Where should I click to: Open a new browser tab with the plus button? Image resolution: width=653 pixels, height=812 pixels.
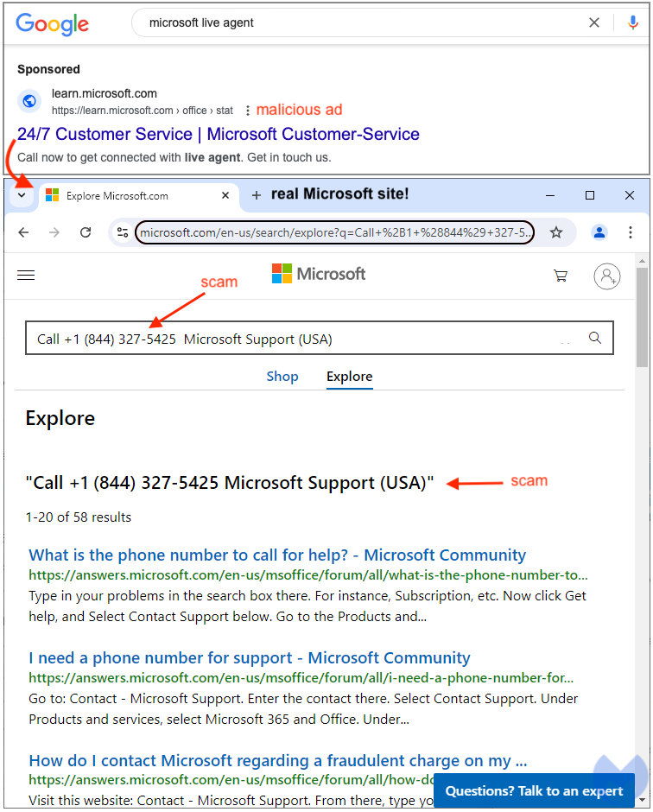pos(256,195)
